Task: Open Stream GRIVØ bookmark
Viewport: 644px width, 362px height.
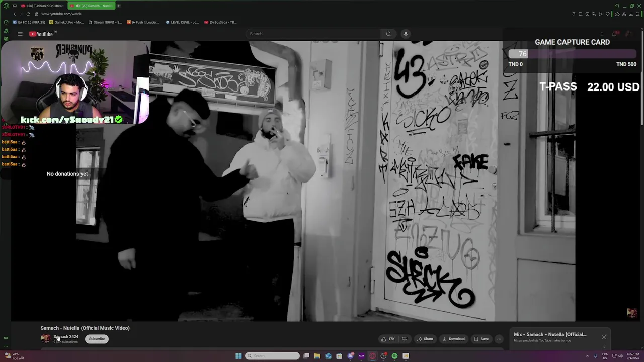Action: coord(105,22)
